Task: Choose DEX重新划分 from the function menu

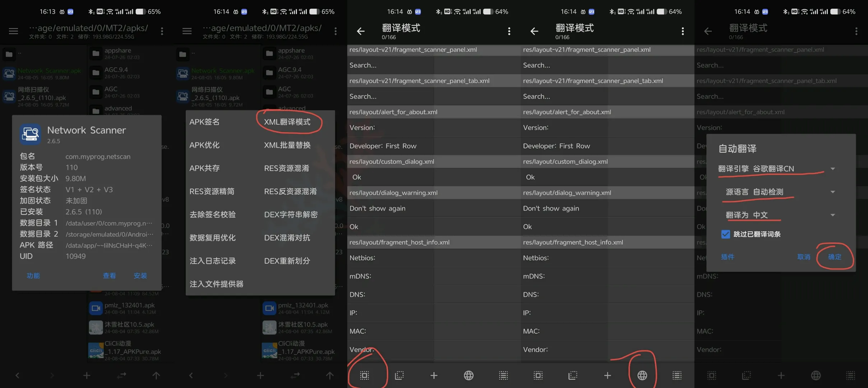Action: point(287,261)
